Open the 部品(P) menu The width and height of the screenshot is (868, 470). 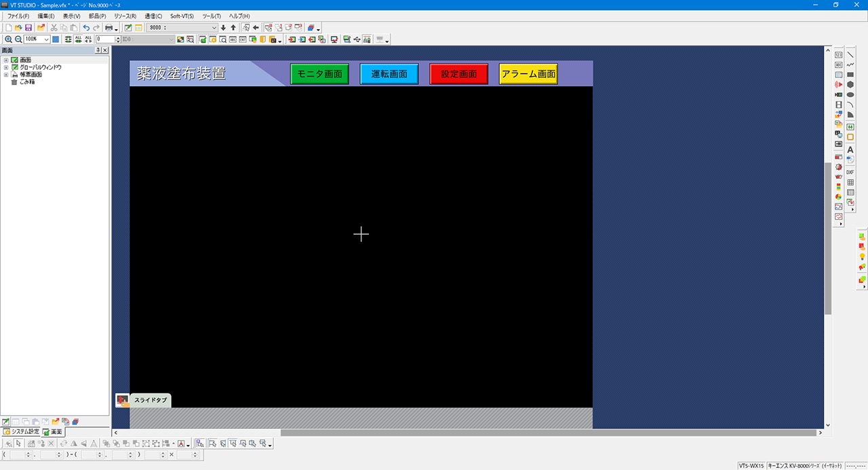97,16
